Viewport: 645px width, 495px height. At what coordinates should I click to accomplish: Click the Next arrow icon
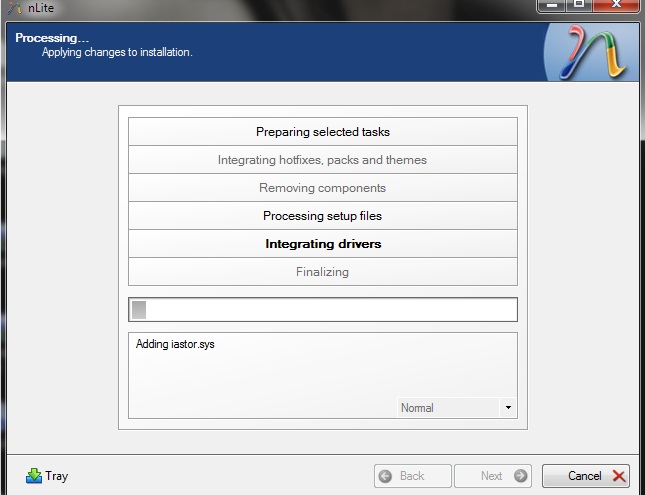tap(521, 476)
